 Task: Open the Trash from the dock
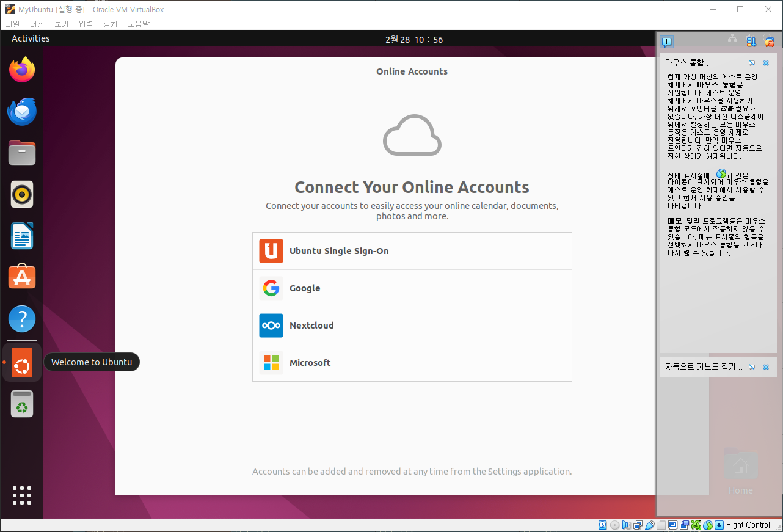coord(22,404)
